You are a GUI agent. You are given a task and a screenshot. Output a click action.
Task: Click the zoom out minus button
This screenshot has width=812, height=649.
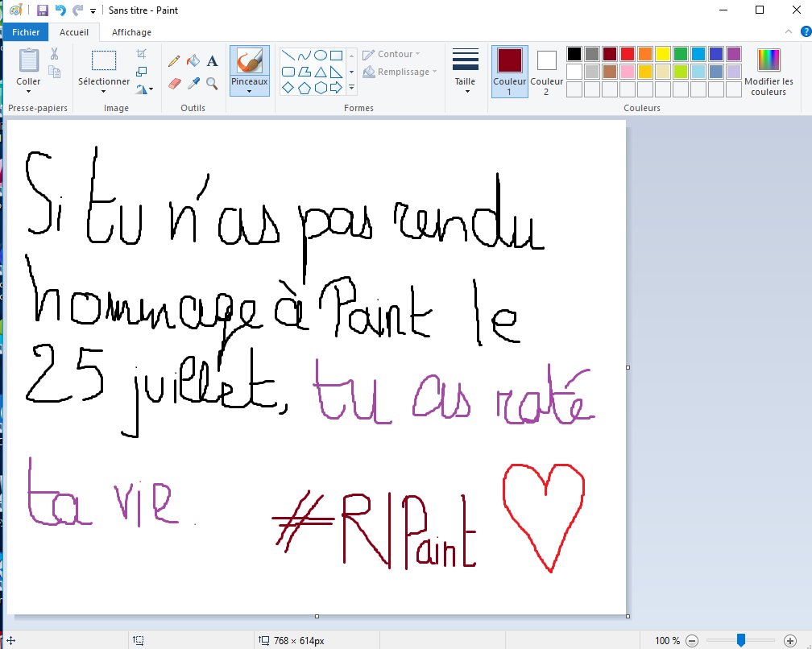point(692,641)
